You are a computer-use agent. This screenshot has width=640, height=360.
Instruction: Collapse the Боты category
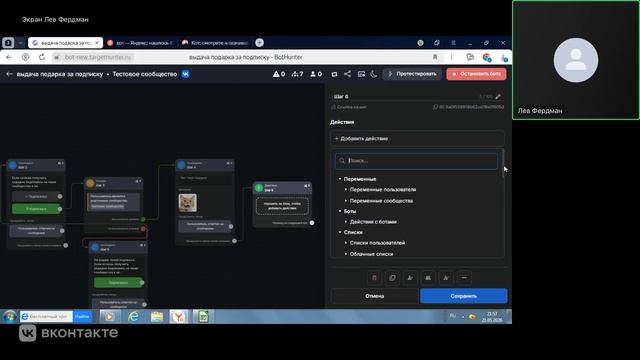pyautogui.click(x=347, y=211)
